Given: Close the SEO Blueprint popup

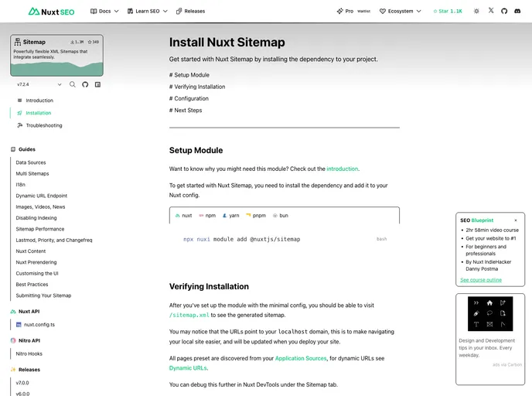Looking at the screenshot, I should coord(516,220).
